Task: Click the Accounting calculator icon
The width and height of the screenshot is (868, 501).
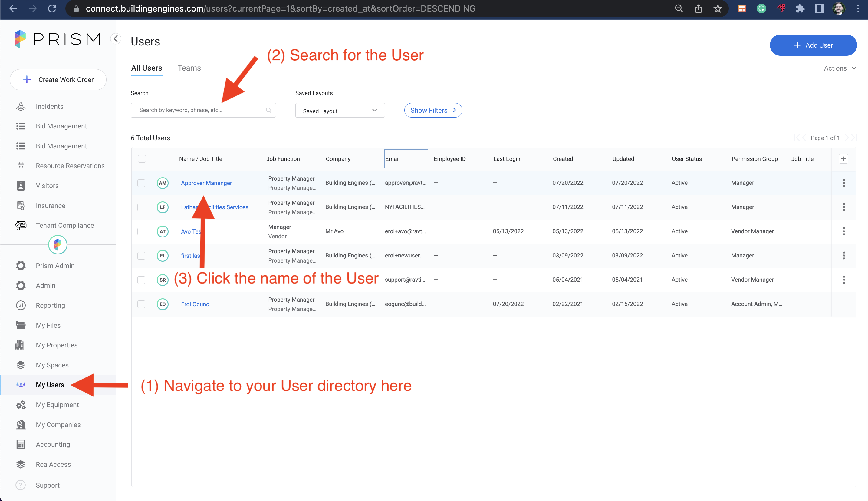Action: pyautogui.click(x=21, y=445)
